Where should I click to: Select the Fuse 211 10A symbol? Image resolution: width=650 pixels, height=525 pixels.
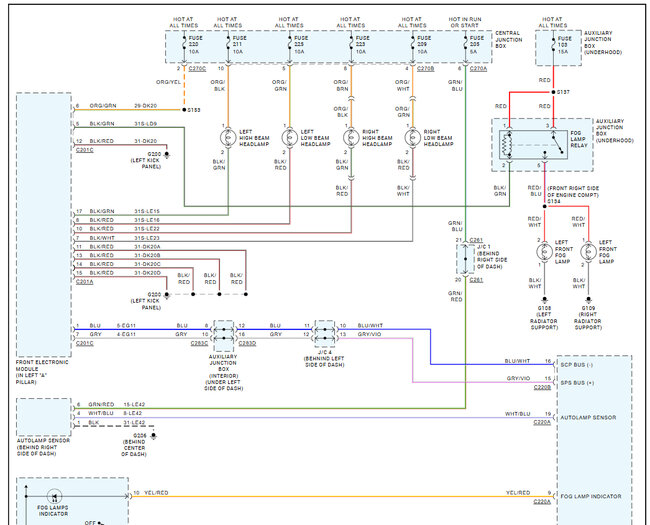coord(228,44)
